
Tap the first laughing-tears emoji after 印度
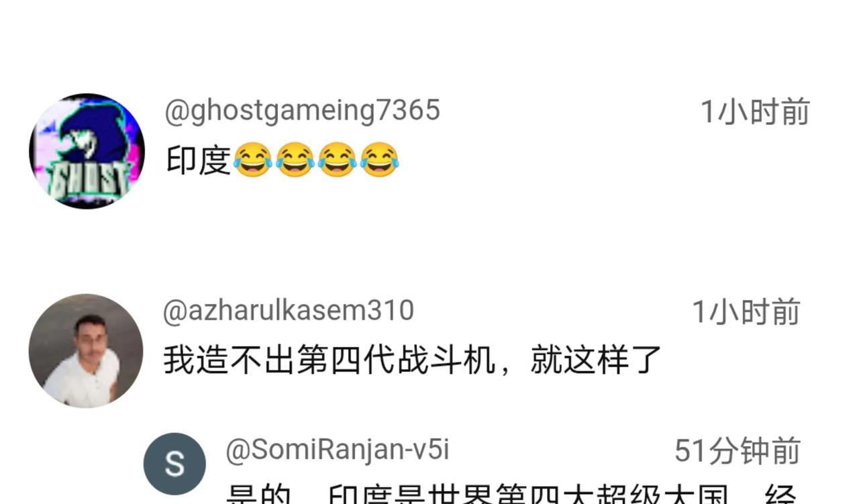point(253,160)
